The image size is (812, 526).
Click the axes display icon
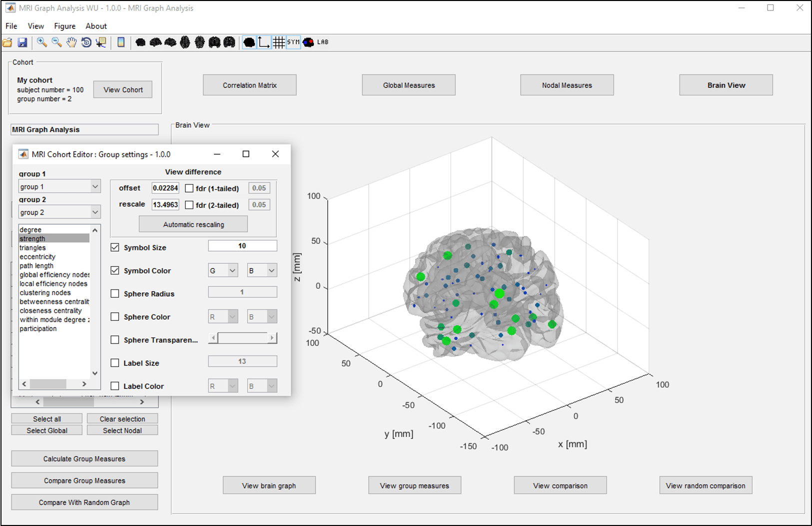point(263,42)
